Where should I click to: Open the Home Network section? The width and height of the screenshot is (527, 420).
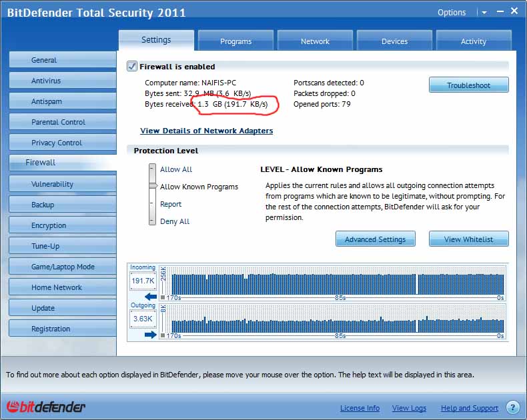(63, 287)
